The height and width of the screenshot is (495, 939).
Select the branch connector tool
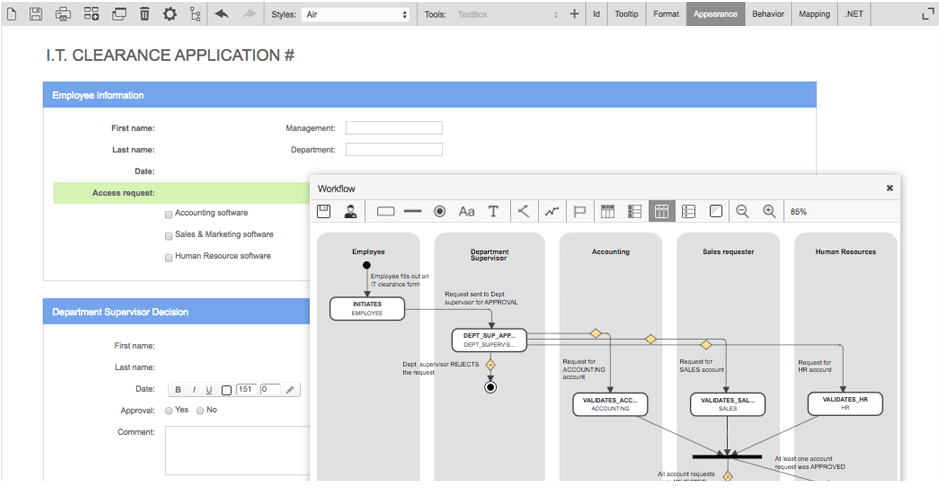[523, 211]
